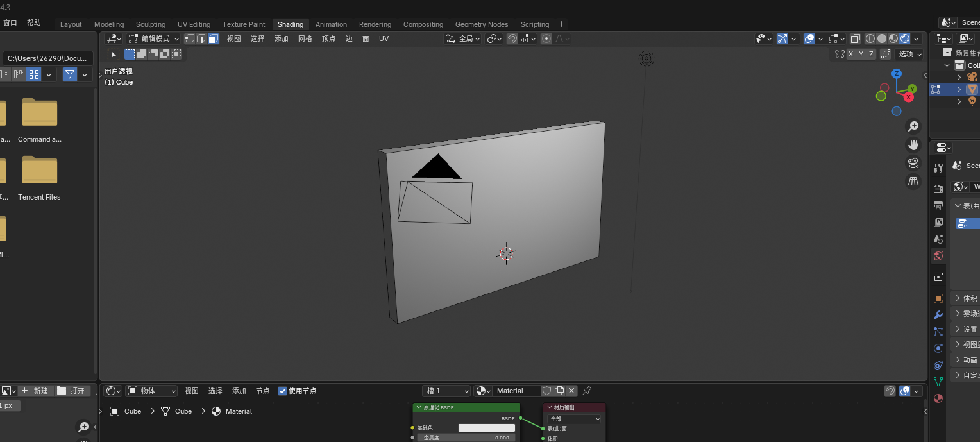Click the zoom magnifier viewport gizmo
The image size is (980, 442).
tap(913, 126)
